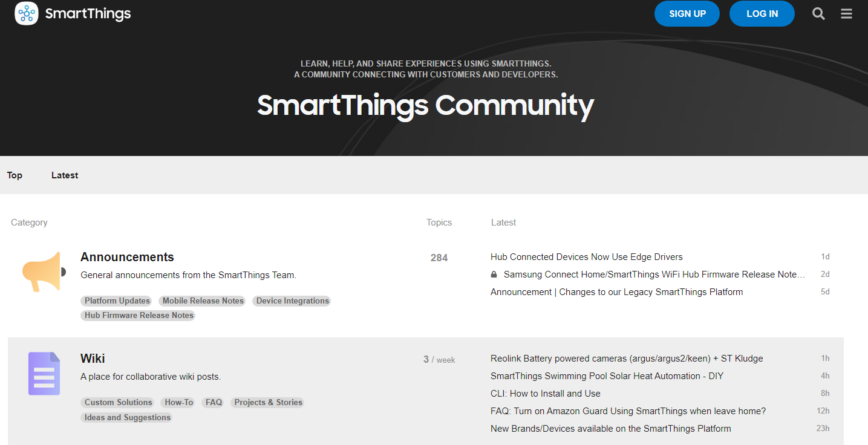Open 'CLI: How to Install and Use'
The image size is (868, 445).
(x=546, y=394)
